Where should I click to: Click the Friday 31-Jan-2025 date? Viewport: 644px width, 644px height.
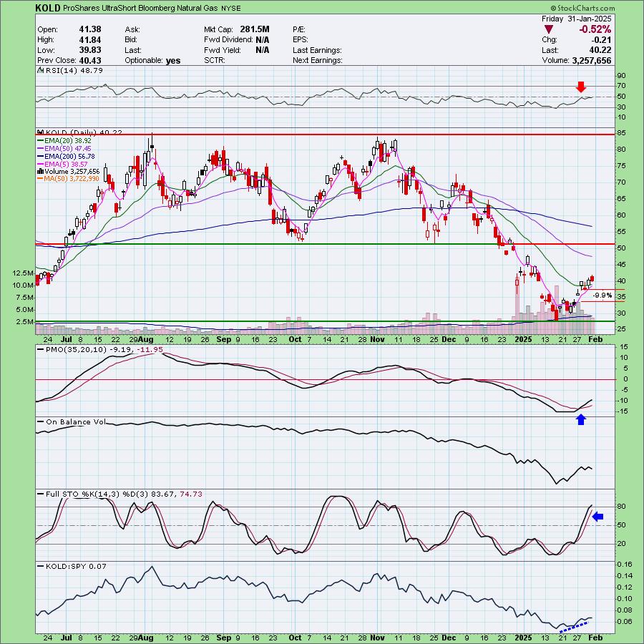point(576,19)
